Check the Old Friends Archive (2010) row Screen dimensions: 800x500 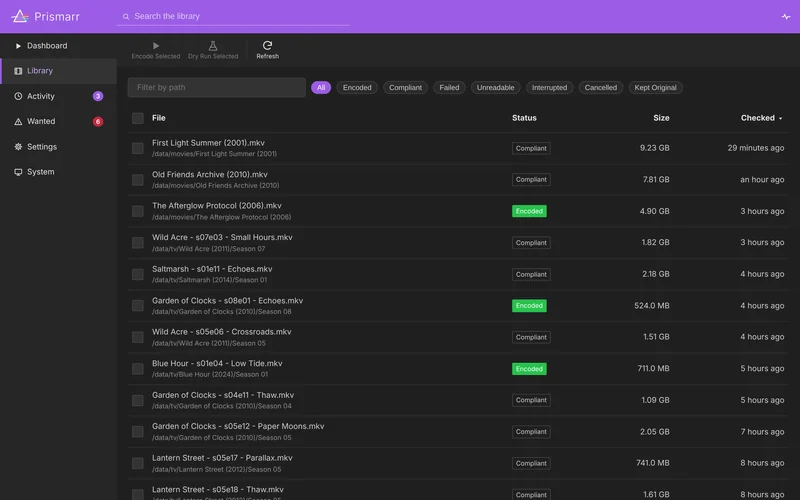click(138, 180)
